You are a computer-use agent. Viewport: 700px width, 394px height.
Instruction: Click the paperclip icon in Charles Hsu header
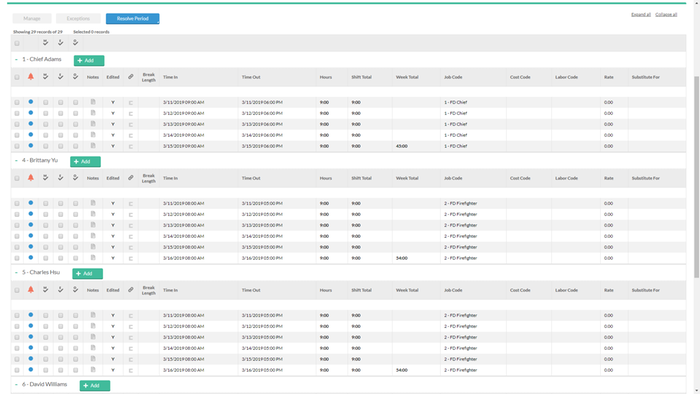point(131,290)
